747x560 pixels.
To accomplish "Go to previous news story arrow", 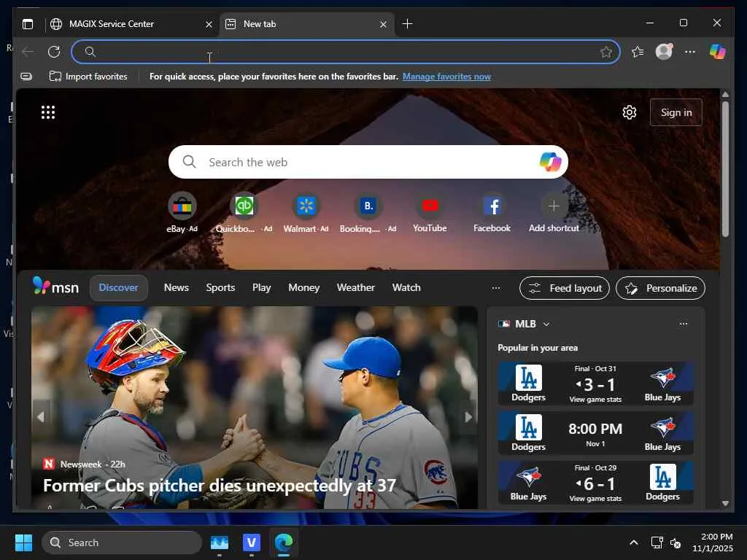I will (x=41, y=417).
